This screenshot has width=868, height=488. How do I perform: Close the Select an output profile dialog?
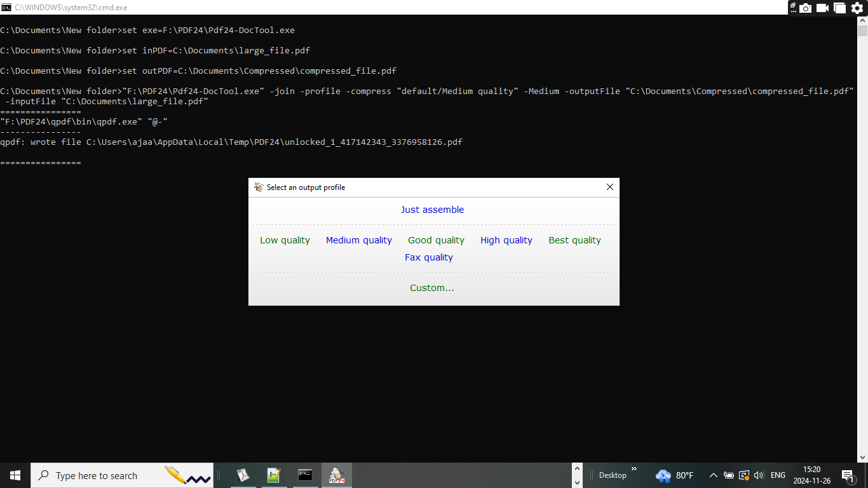[x=610, y=187]
